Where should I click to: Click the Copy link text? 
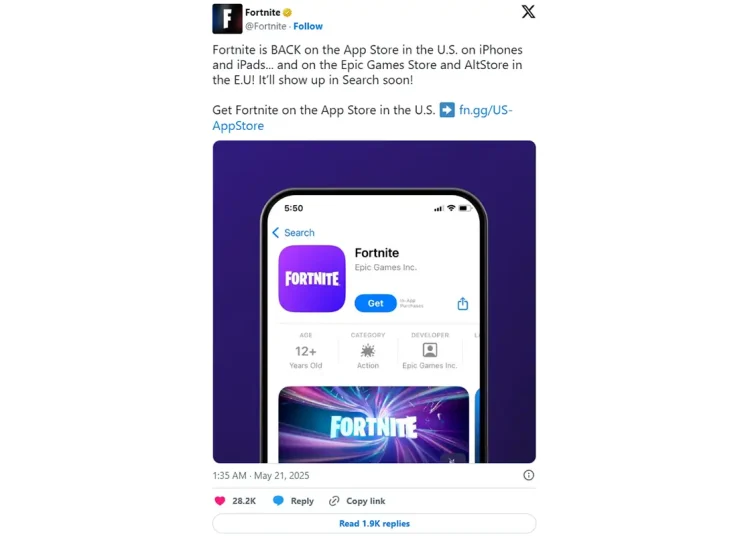click(x=365, y=501)
